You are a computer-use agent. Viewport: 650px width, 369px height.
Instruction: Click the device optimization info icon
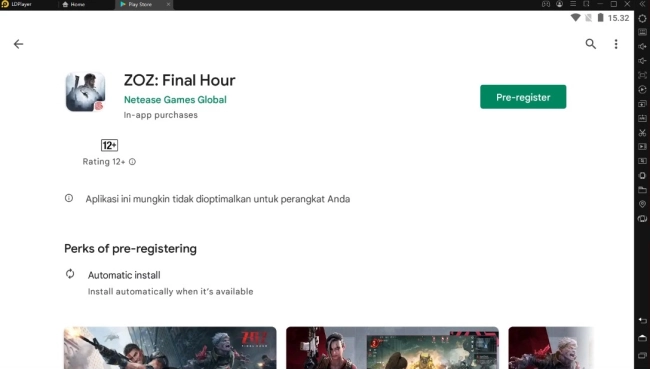point(69,198)
